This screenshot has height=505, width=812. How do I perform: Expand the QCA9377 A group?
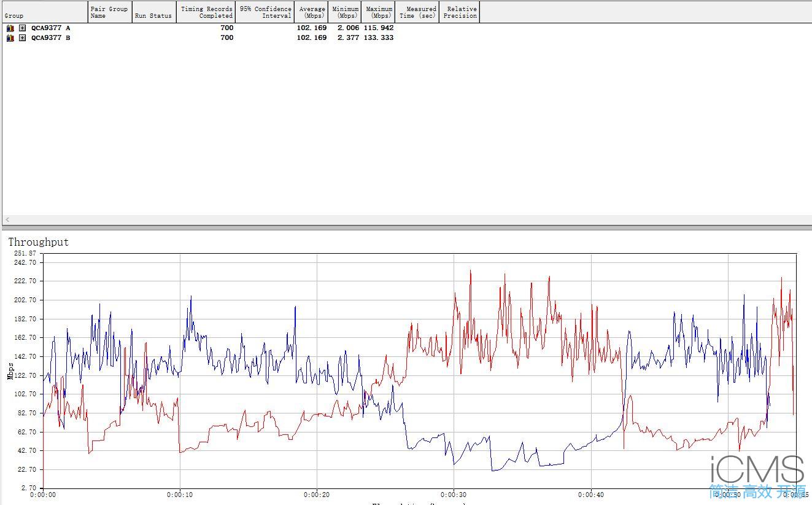point(23,28)
